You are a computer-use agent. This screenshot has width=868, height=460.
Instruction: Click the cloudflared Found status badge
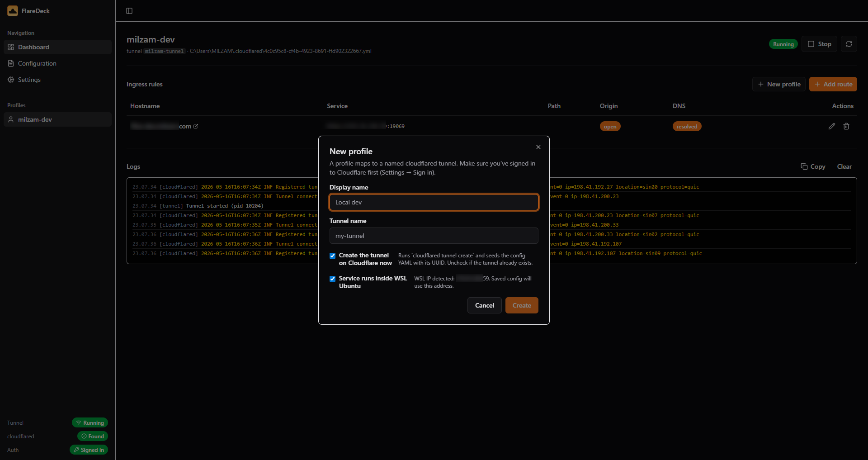pos(93,436)
